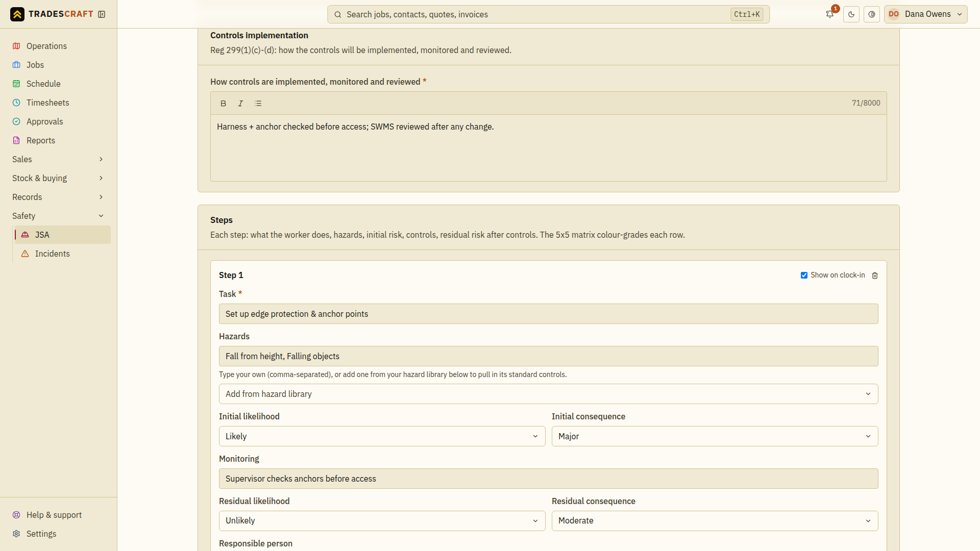Screen dimensions: 980x551
Task: Collapse the Safety menu section
Action: click(58, 216)
